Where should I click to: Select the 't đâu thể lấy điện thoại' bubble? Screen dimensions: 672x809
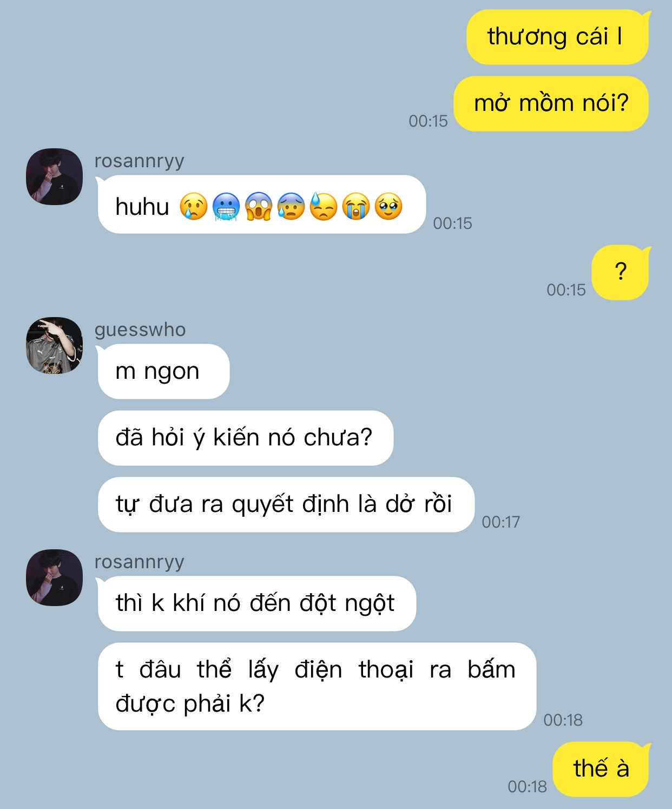coord(317,686)
